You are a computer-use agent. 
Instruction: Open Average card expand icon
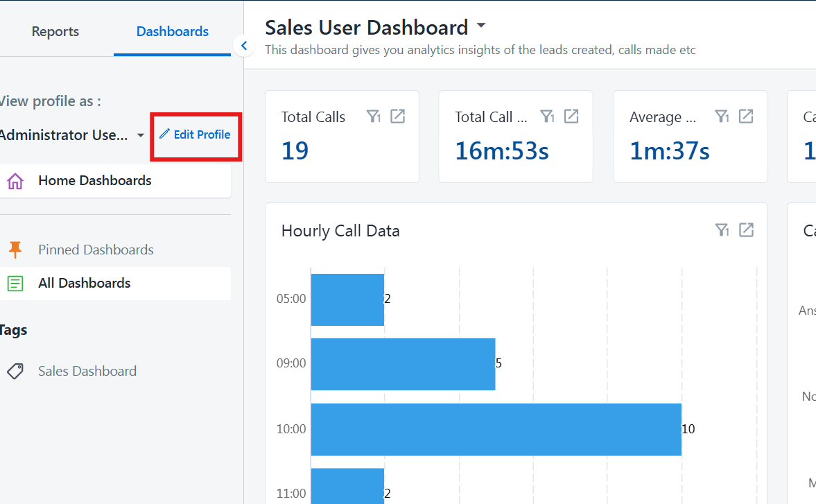pos(746,116)
